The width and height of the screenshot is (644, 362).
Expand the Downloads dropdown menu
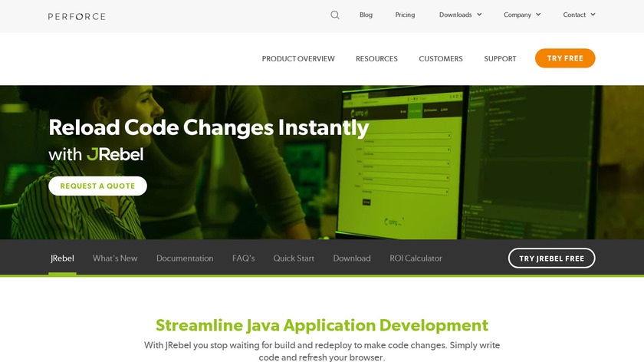coord(461,15)
